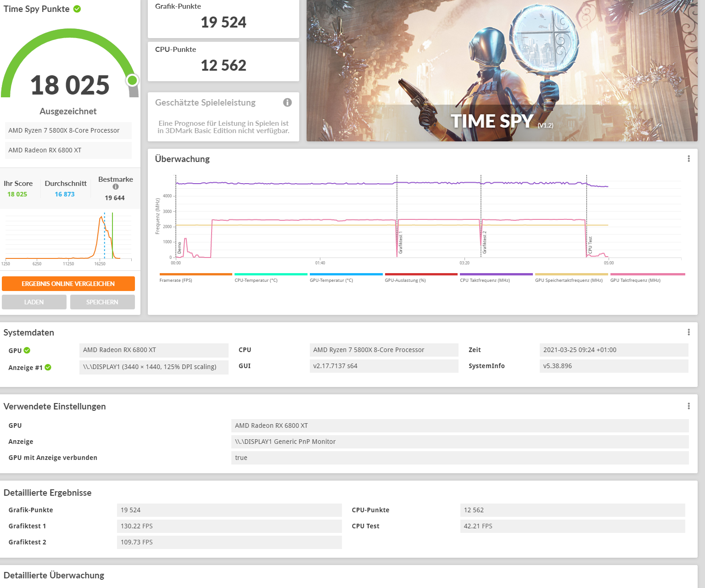Open the three-dot menu in Systemdaten panel
The height and width of the screenshot is (588, 705).
coord(688,332)
